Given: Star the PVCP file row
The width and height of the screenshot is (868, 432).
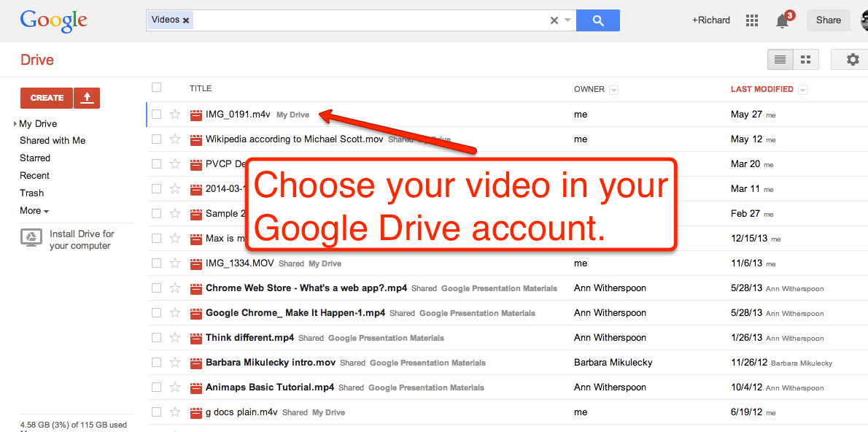Looking at the screenshot, I should pos(175,164).
